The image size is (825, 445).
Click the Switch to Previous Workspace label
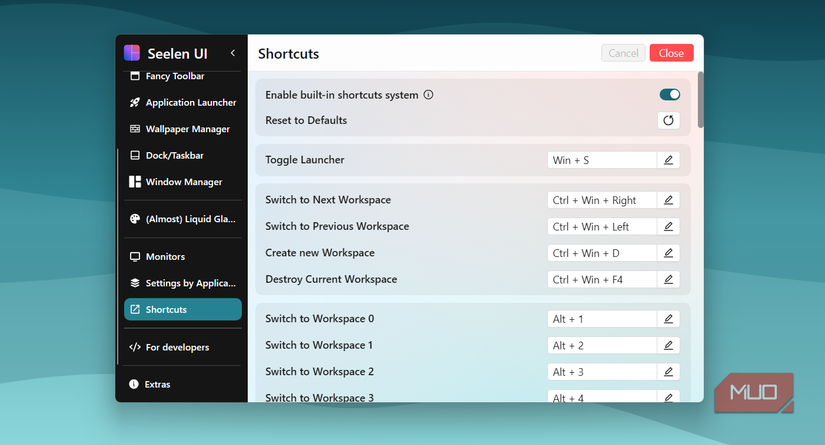pos(337,226)
